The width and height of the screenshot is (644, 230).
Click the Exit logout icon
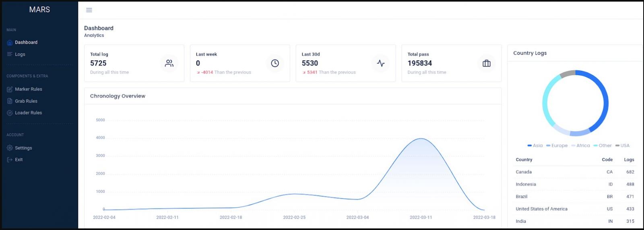10,160
